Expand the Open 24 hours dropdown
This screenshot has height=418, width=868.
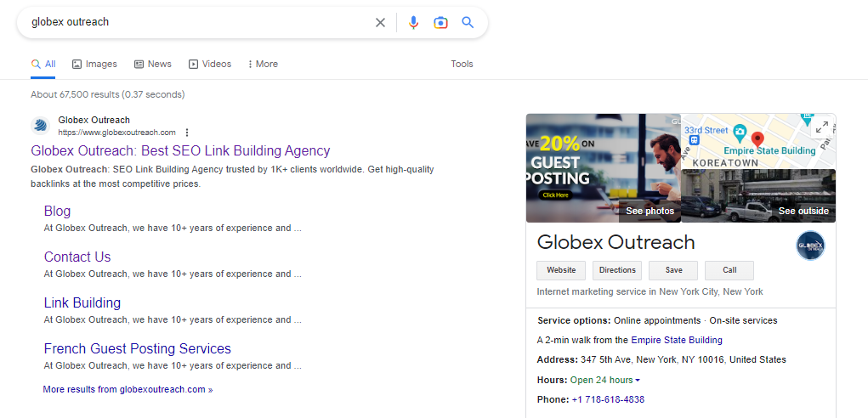pyautogui.click(x=605, y=381)
